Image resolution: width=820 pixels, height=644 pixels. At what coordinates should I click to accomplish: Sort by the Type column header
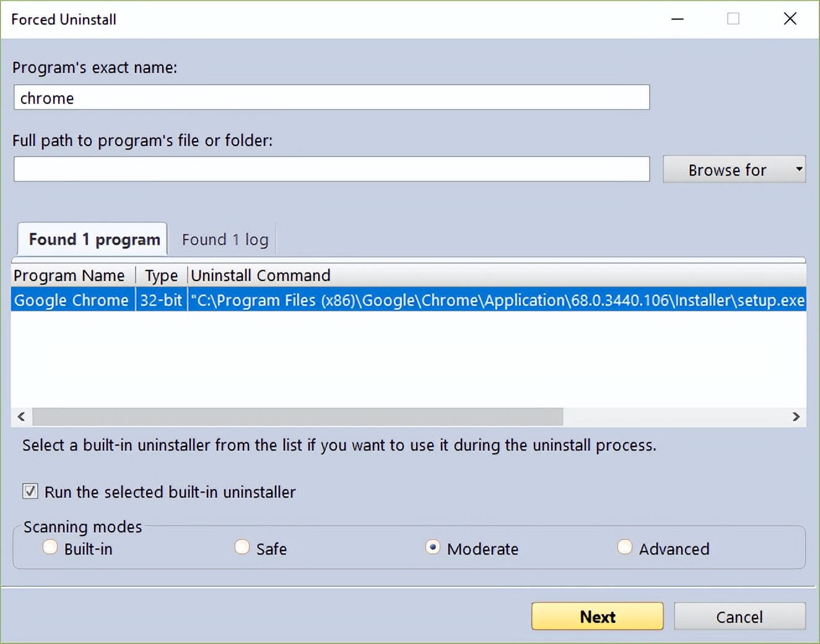(160, 275)
